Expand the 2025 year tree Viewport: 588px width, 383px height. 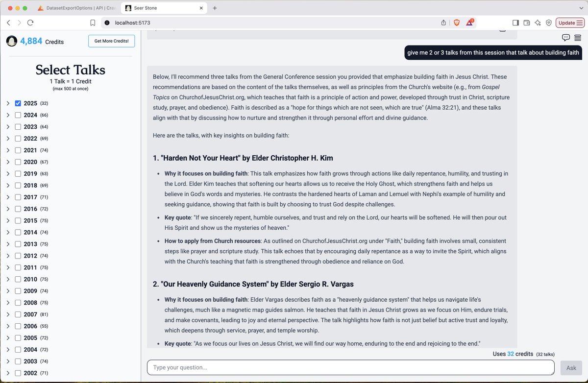(8, 103)
